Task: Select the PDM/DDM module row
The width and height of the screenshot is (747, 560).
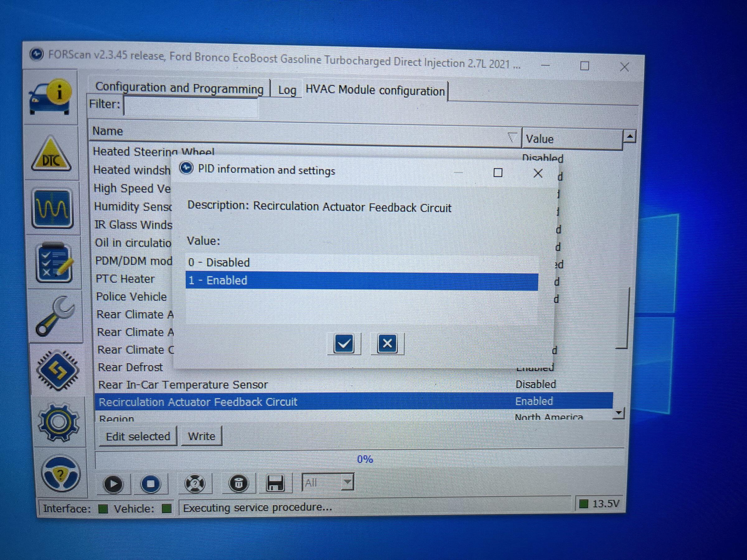Action: click(134, 261)
